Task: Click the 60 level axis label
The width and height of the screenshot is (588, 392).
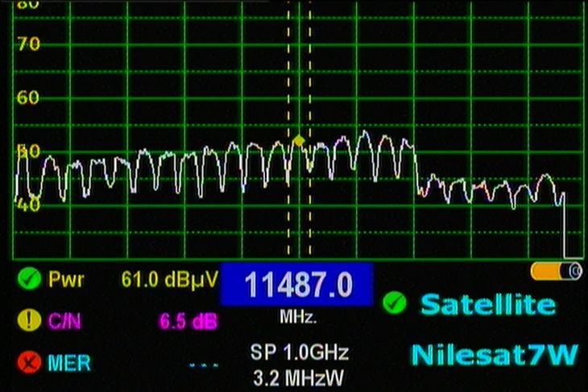Action: 28,97
